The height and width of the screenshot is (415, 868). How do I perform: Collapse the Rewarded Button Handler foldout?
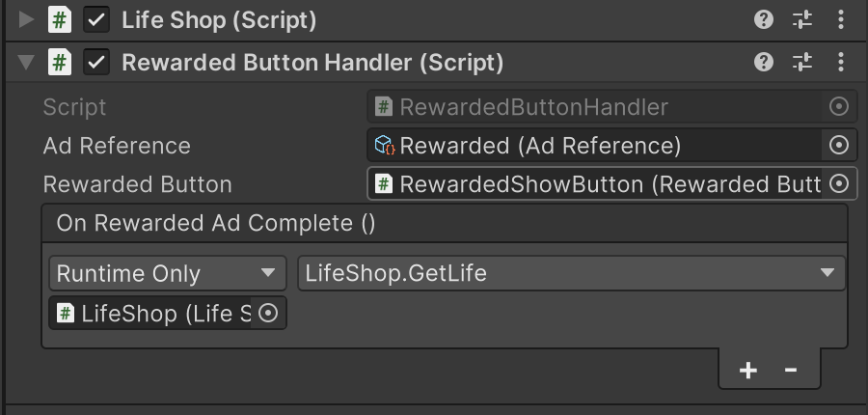pos(26,63)
